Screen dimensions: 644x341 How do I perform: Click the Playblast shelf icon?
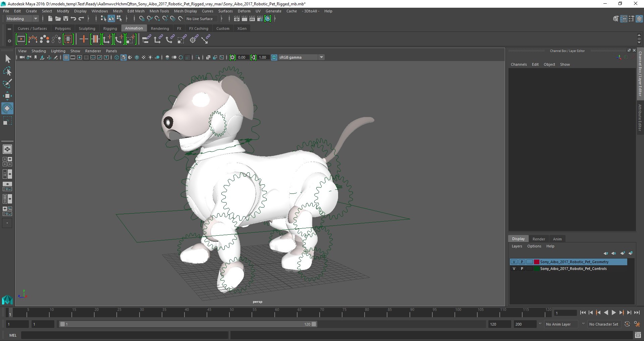tap(21, 39)
